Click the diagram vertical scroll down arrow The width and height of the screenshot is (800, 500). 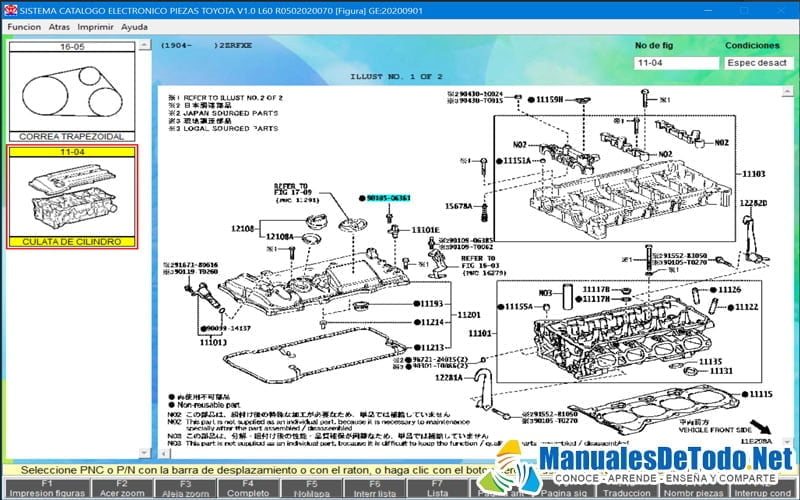(787, 442)
